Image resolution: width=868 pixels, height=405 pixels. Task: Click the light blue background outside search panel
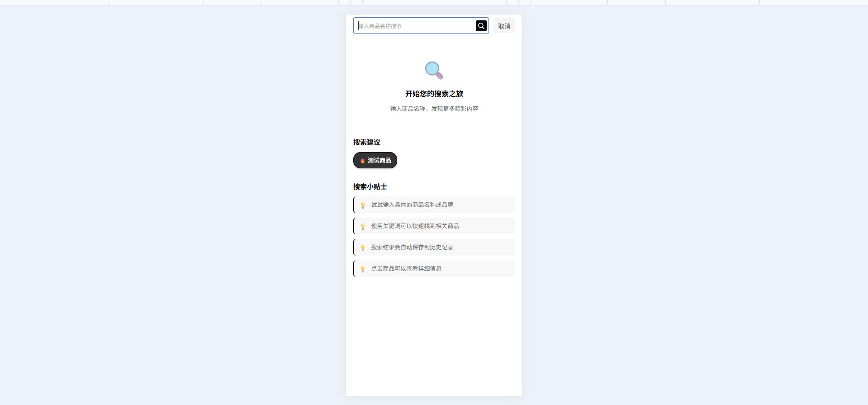tap(181, 204)
